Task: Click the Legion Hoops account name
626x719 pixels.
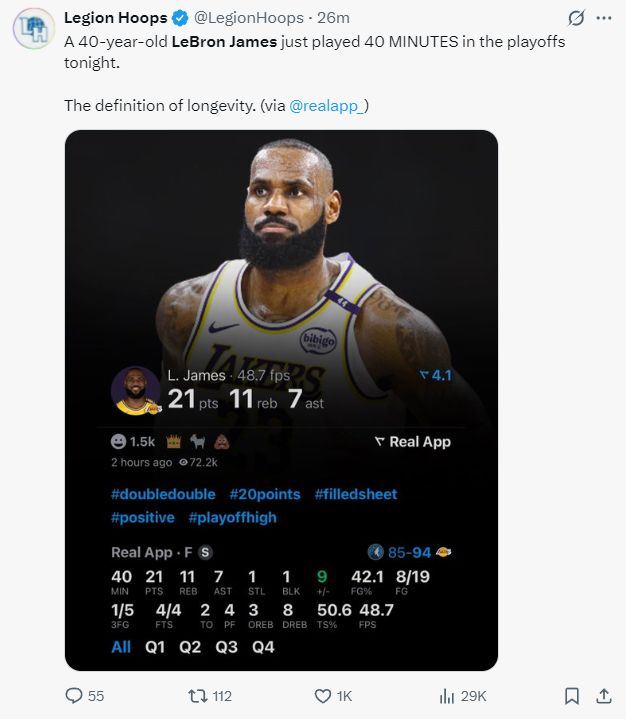Action: click(x=117, y=18)
